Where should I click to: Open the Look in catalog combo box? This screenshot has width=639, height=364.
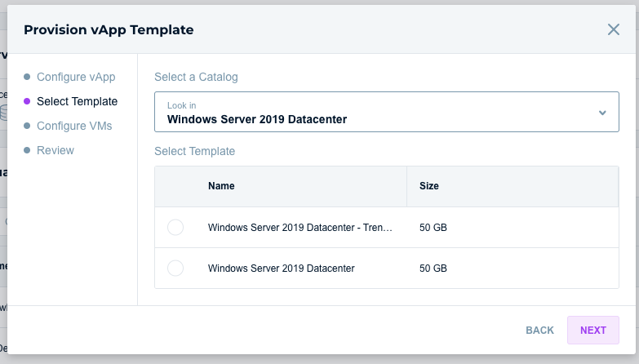click(x=375, y=113)
